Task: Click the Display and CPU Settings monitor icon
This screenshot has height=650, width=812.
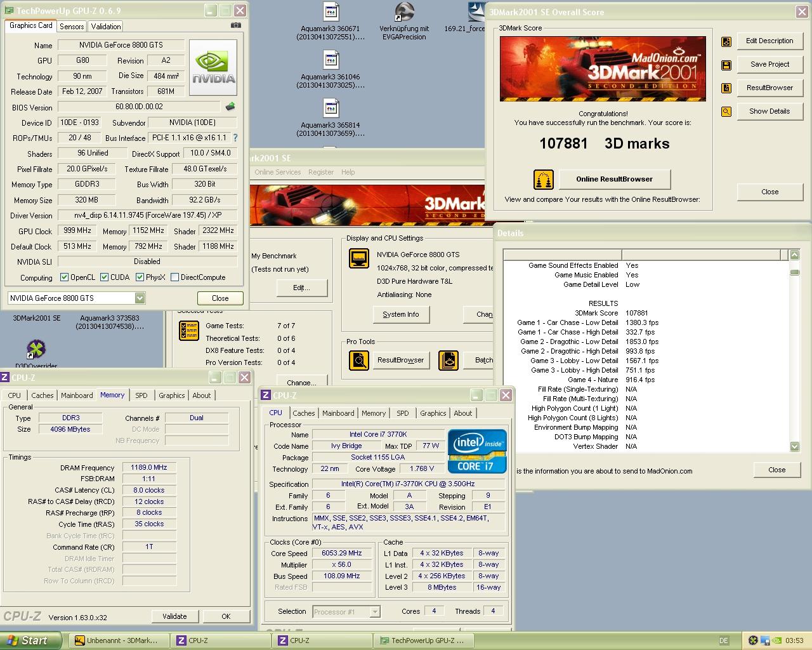Action: [x=360, y=259]
